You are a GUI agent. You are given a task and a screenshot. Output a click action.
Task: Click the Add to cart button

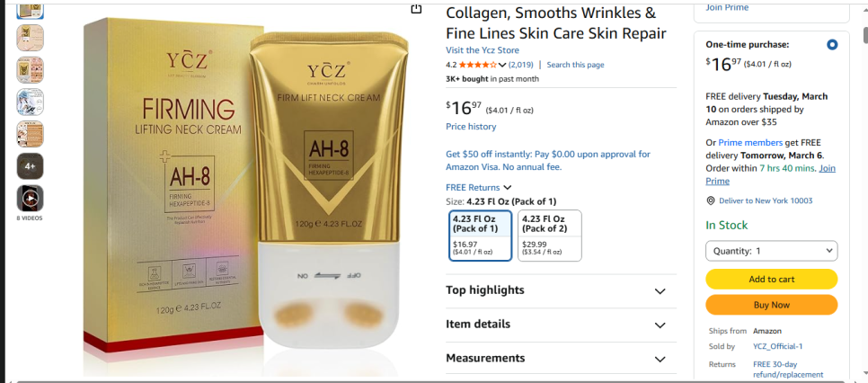[x=771, y=280]
